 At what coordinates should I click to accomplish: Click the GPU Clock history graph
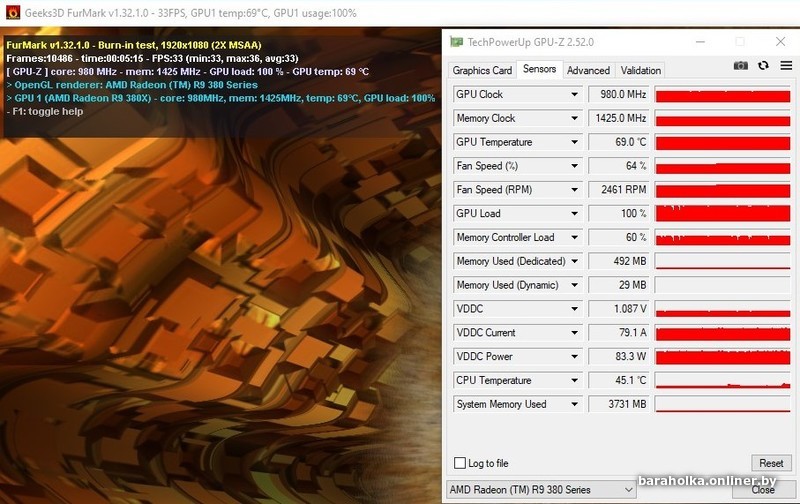[722, 94]
